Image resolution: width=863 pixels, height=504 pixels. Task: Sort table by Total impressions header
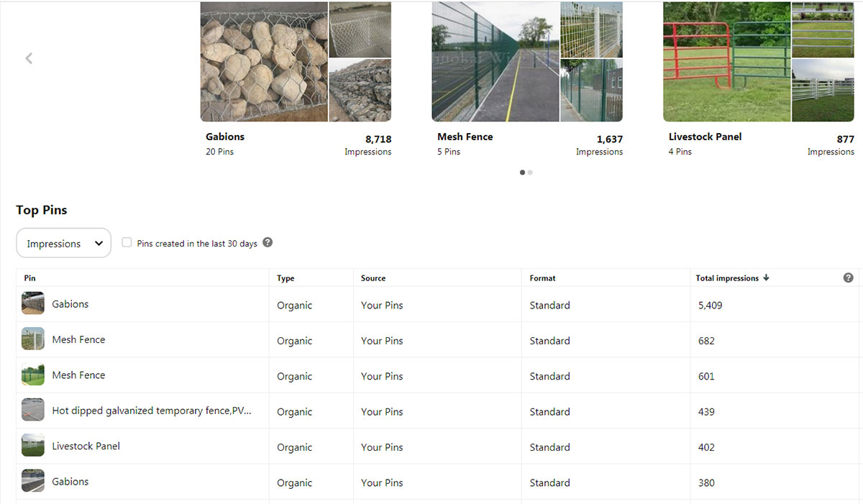(x=726, y=278)
